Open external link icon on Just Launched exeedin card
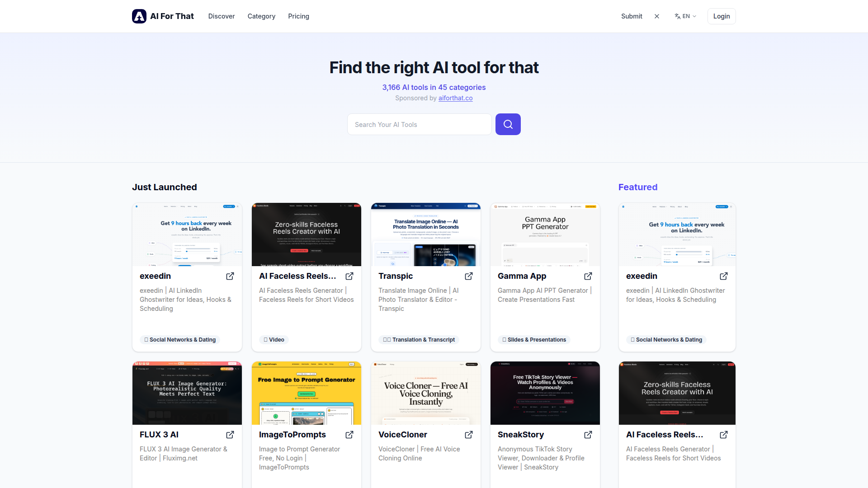 click(x=230, y=276)
